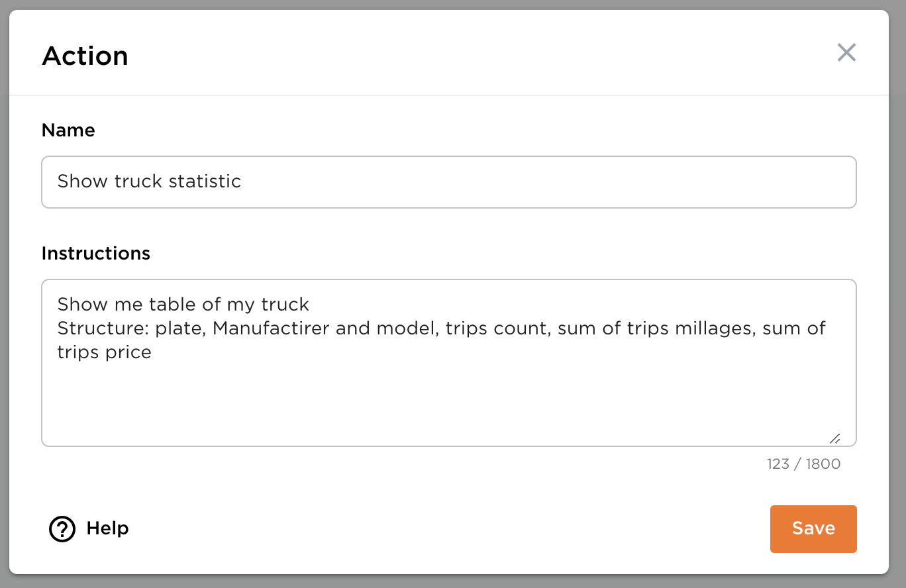Click the textarea resize handle corner

point(835,438)
